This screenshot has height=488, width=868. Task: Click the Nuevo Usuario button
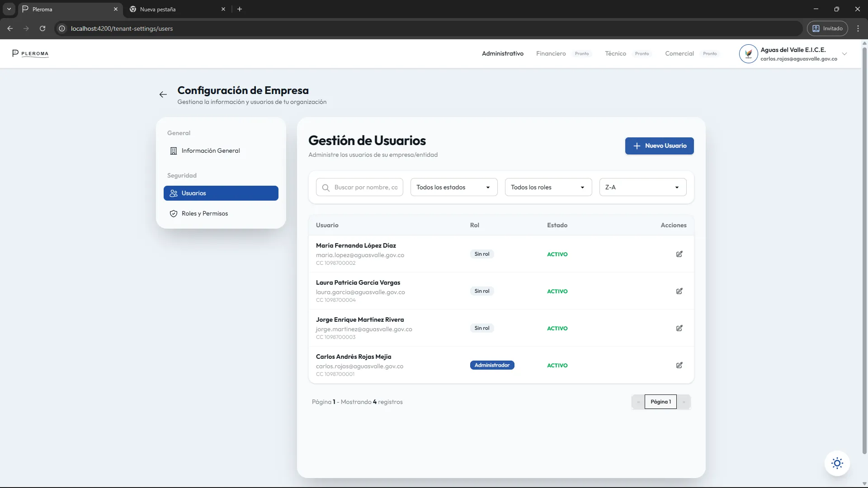click(x=660, y=145)
